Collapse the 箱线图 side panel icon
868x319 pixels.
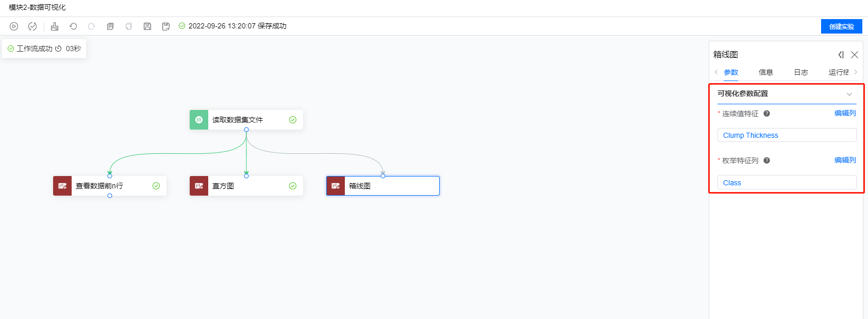click(841, 55)
